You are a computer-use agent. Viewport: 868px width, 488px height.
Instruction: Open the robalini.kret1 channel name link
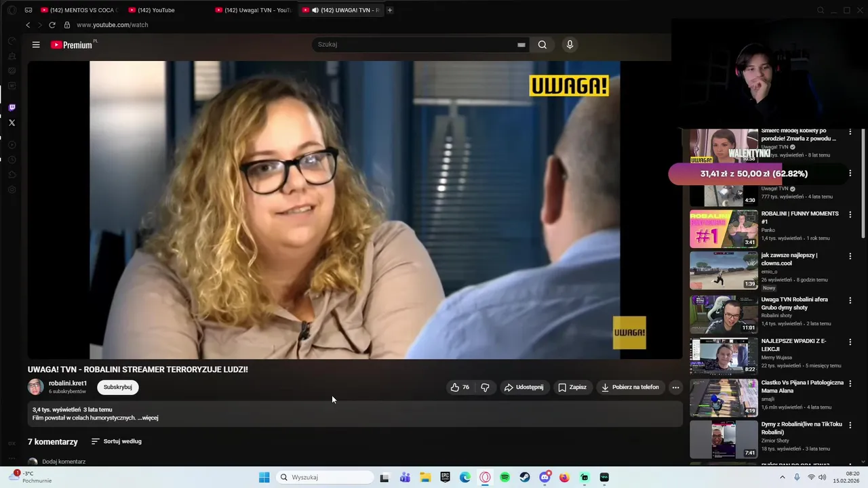click(x=68, y=384)
